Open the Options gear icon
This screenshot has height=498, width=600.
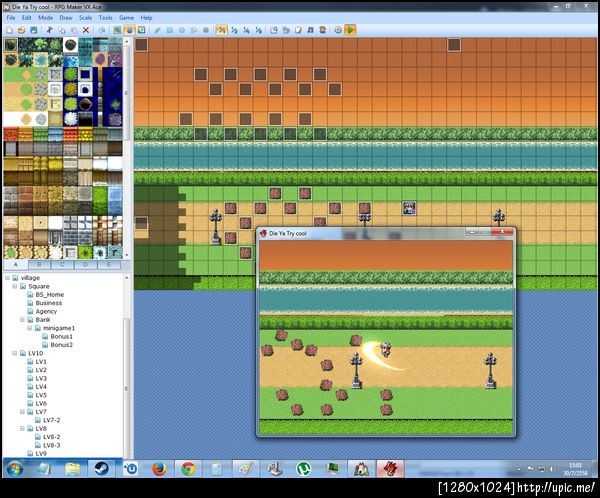click(x=338, y=30)
